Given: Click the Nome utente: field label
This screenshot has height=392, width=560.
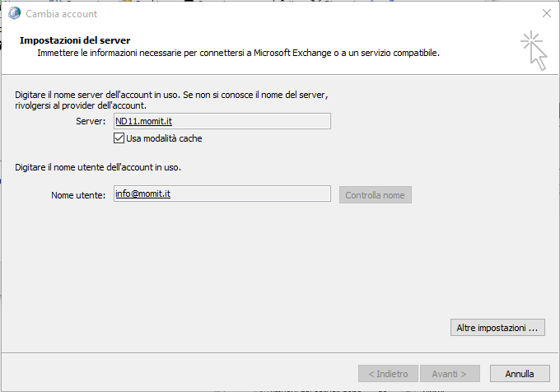Looking at the screenshot, I should (x=78, y=195).
